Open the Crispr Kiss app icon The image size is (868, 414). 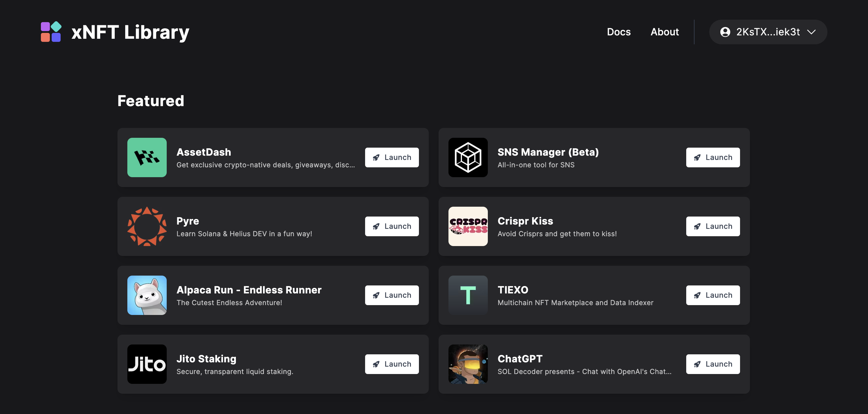(468, 226)
